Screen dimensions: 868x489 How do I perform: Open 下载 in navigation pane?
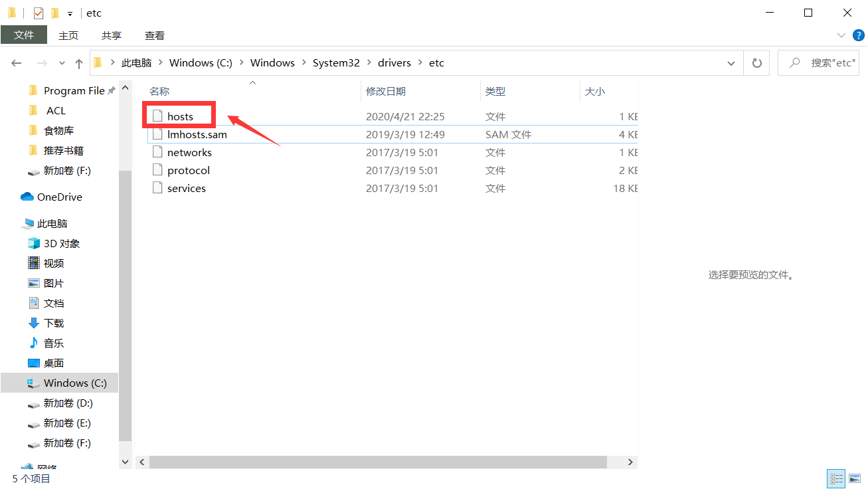(x=53, y=323)
